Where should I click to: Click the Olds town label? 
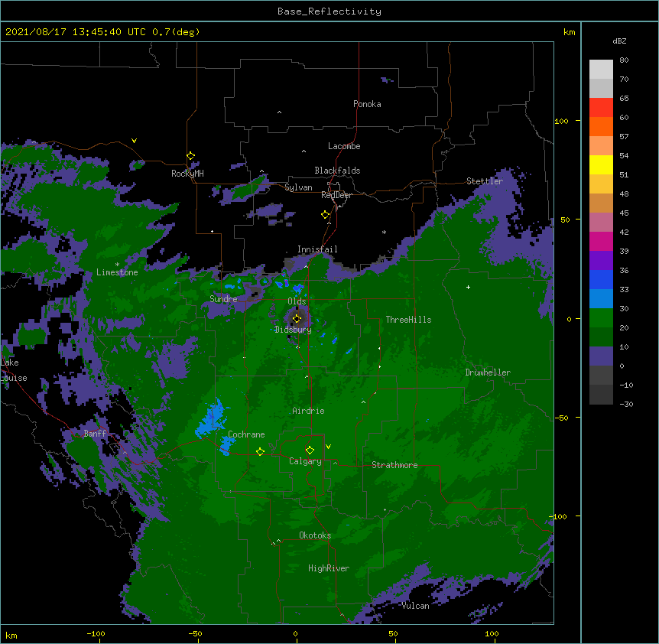297,301
